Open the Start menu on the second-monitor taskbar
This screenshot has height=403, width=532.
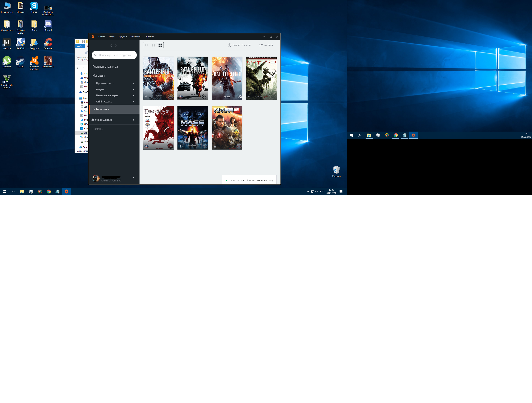pyautogui.click(x=351, y=135)
